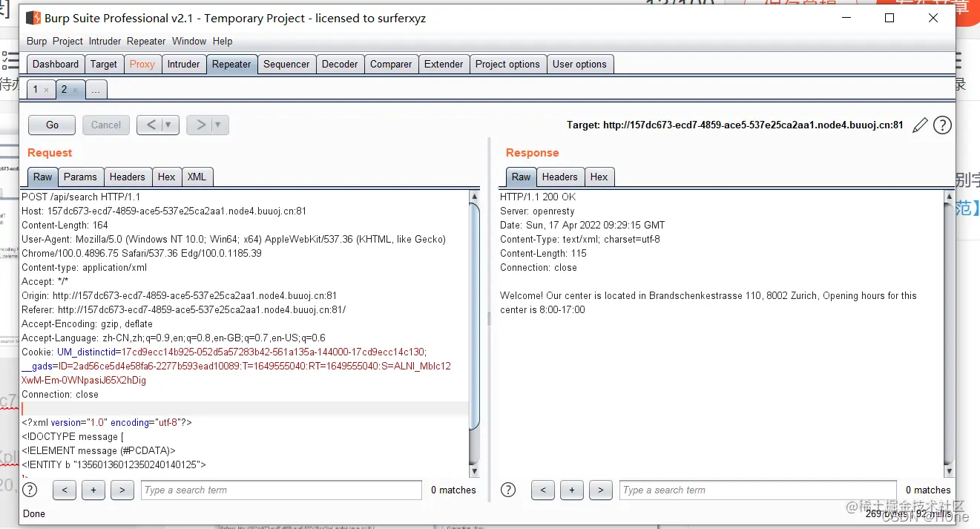Open the Project options tab
The height and width of the screenshot is (529, 980).
click(x=507, y=64)
